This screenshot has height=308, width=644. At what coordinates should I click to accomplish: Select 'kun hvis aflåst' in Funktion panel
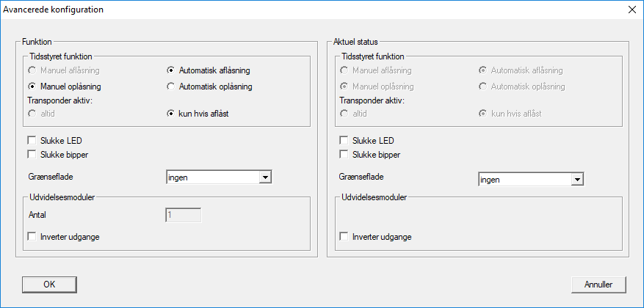pos(171,114)
